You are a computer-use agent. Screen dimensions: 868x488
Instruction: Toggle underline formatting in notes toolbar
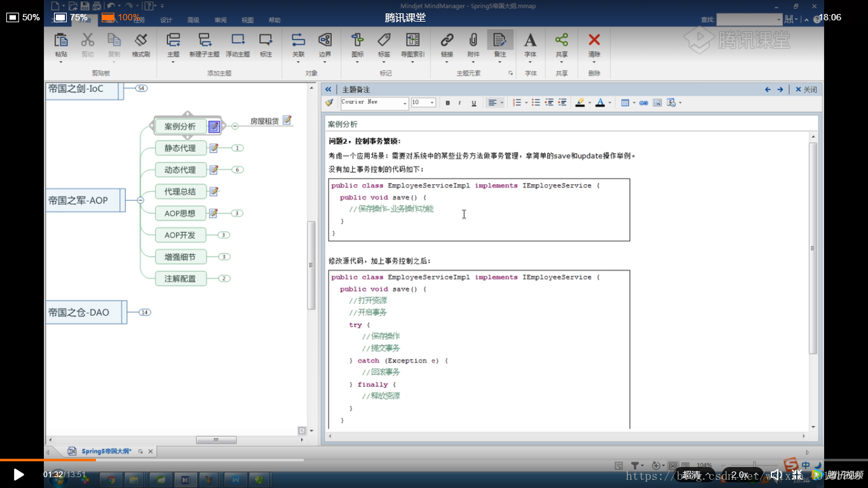click(x=473, y=103)
